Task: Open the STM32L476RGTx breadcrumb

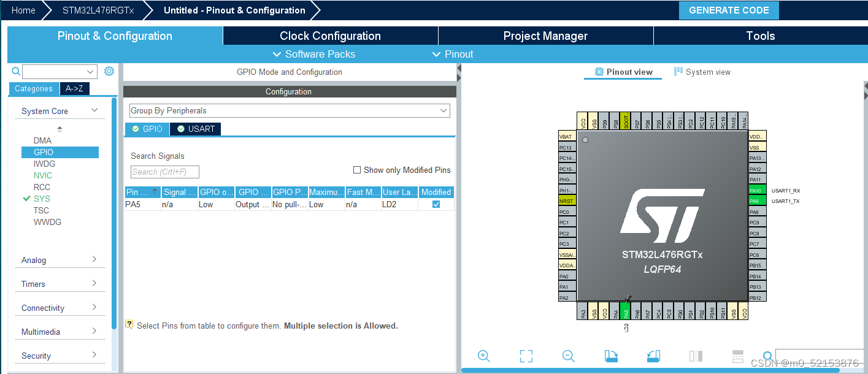Action: point(98,10)
